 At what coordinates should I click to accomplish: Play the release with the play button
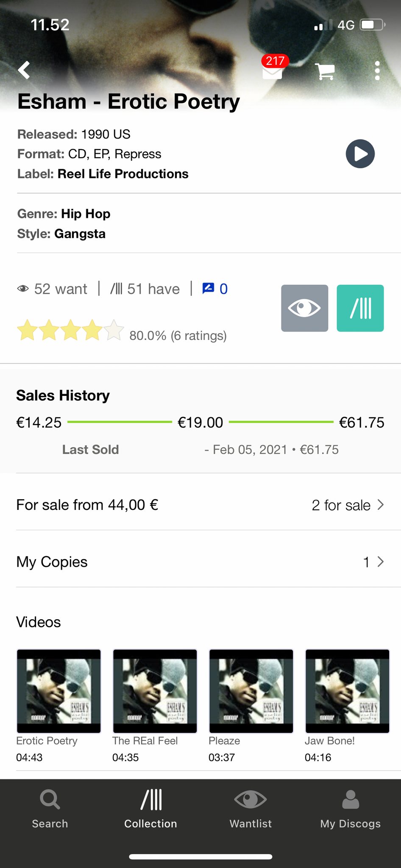(360, 154)
